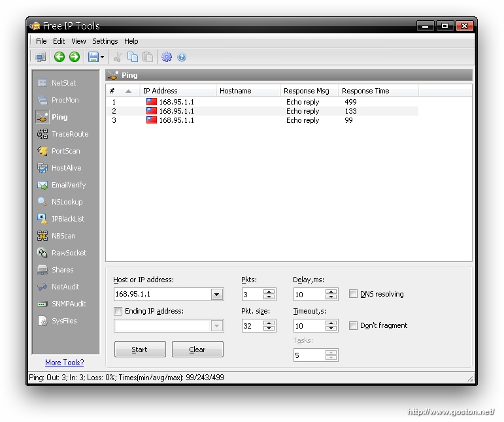
Task: Enable the DNS resolving checkbox
Action: pyautogui.click(x=354, y=294)
